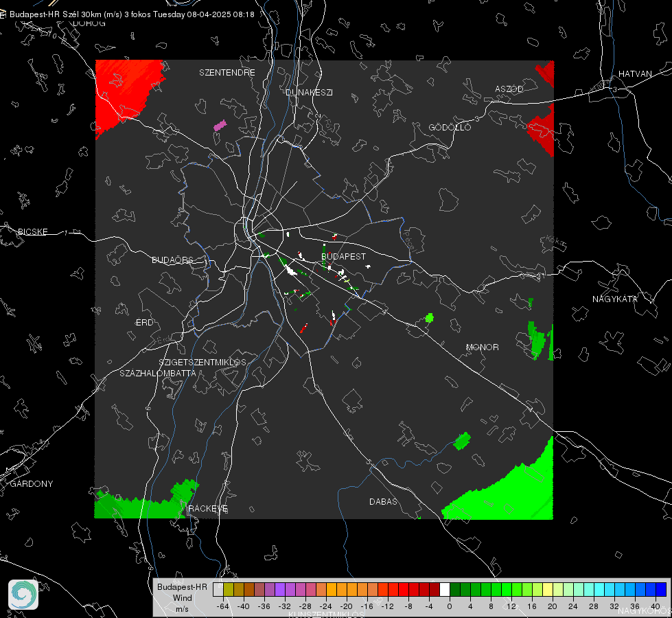Screen dimensions: 672x618
Task: Click the '40' value on the legend scale
Action: tap(656, 606)
